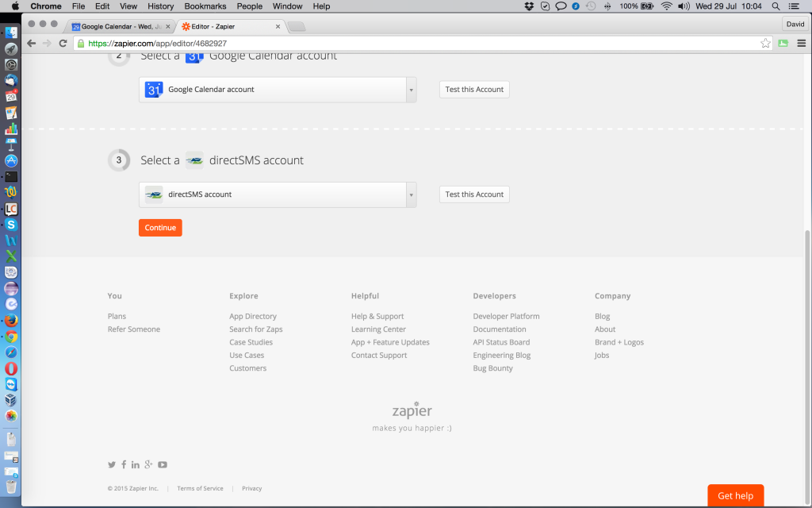
Task: Open Zapier's Twitter page icon
Action: click(x=111, y=464)
